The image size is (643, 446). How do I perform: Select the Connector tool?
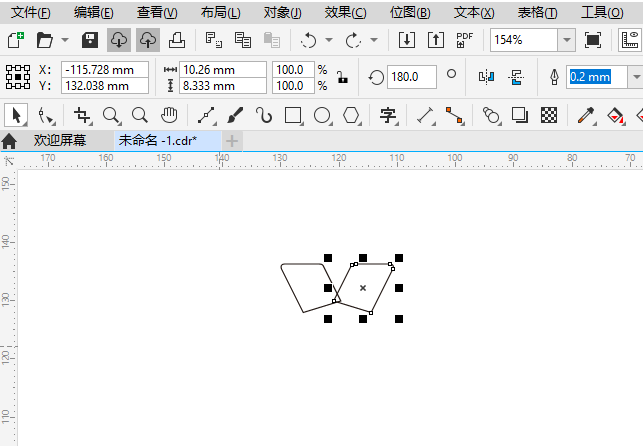(454, 116)
